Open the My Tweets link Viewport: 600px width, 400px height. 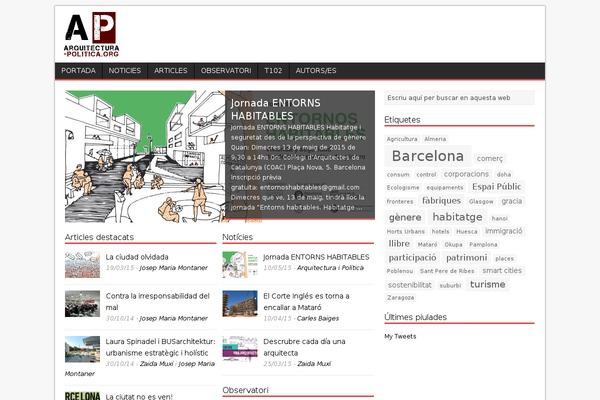tap(400, 336)
